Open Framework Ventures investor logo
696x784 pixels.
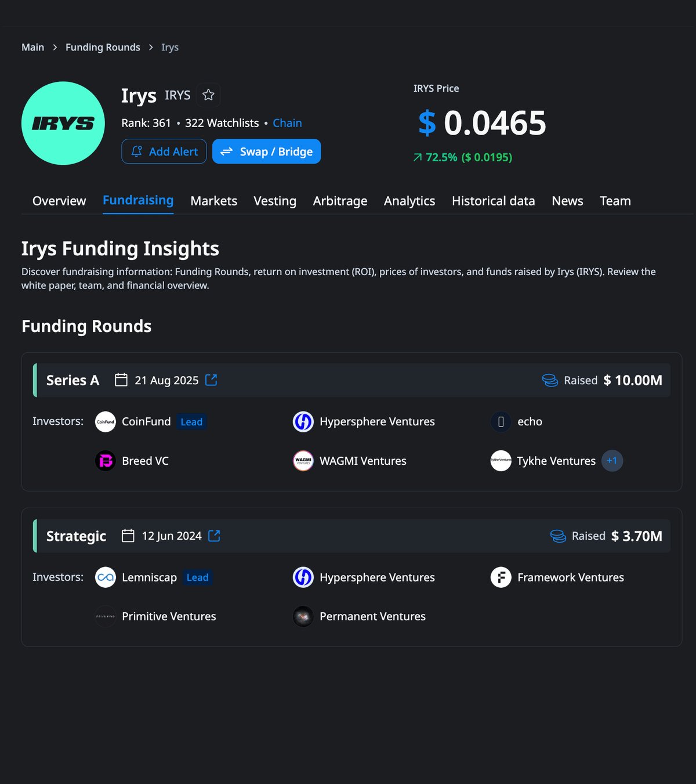coord(501,577)
